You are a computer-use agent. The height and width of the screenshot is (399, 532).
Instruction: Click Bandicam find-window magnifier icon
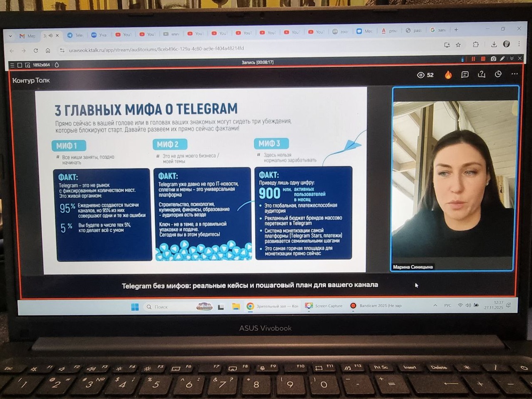tap(27, 65)
